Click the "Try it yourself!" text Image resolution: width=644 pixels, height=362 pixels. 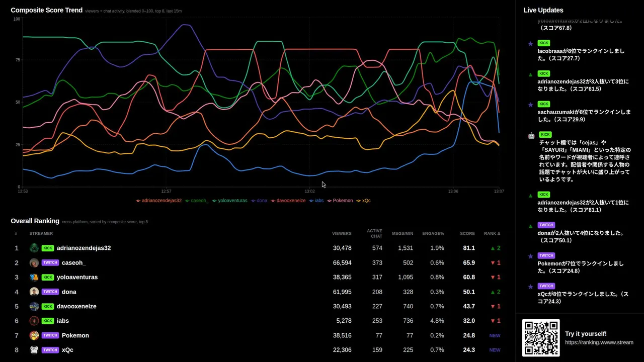[586, 334]
